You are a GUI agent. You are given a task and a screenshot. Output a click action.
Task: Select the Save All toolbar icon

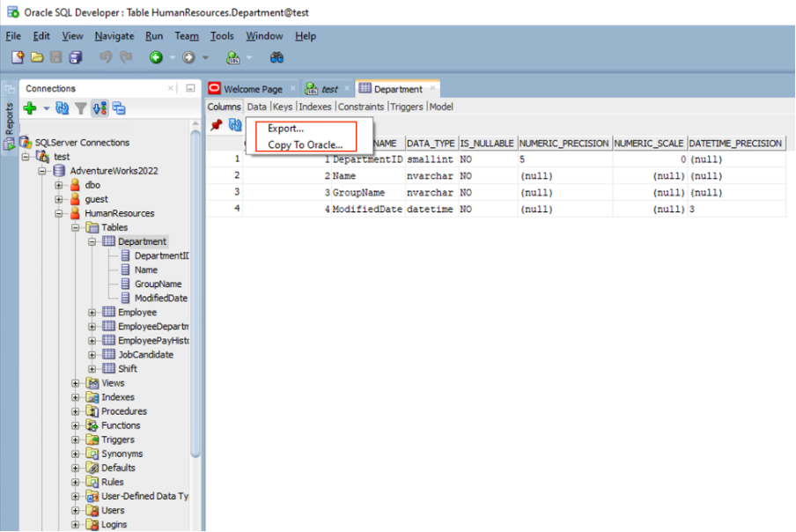[76, 55]
